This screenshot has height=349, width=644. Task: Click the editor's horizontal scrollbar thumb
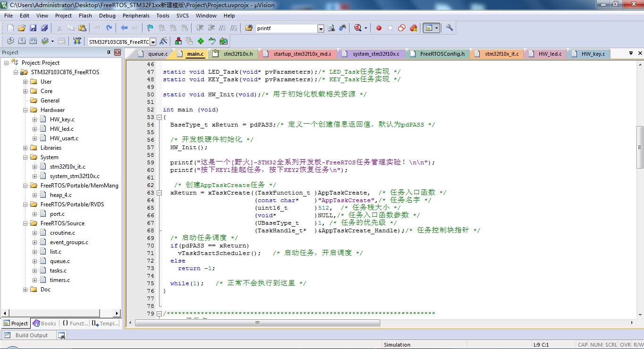[x=258, y=323]
